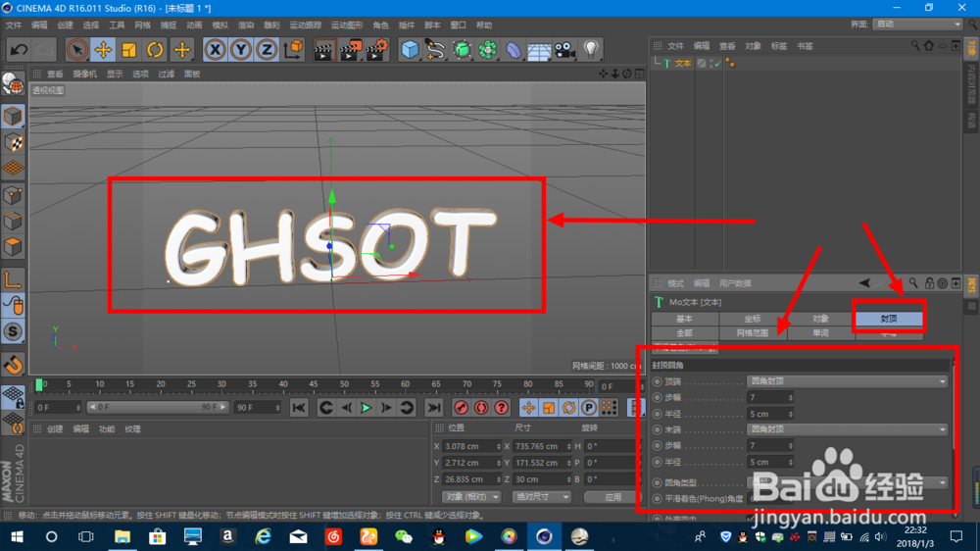The height and width of the screenshot is (551, 980).
Task: Open the 摄像机 viewport menu
Action: [x=85, y=74]
